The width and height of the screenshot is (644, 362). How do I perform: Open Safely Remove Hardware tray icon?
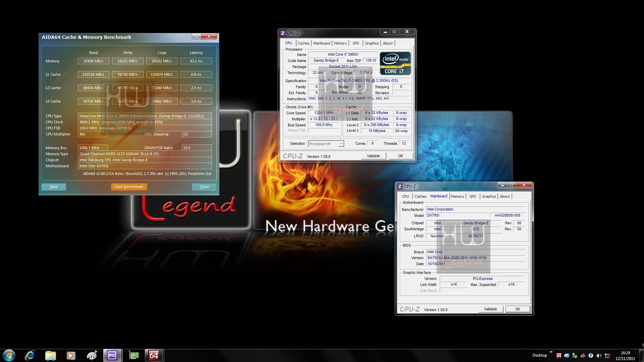click(x=575, y=356)
